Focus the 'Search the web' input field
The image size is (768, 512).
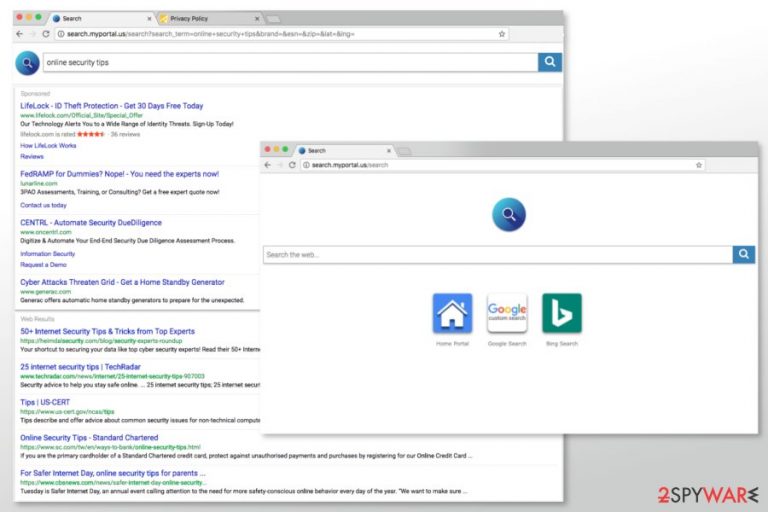pos(498,255)
